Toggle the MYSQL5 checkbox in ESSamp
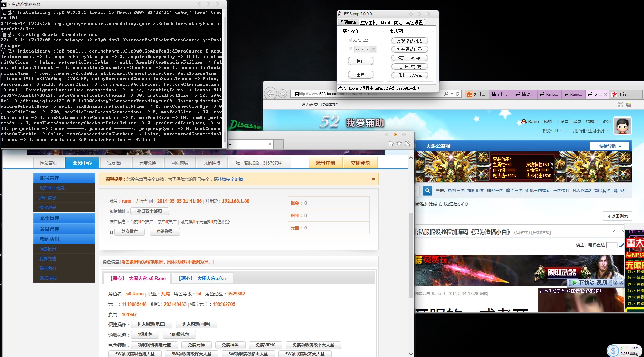Viewport: 644px width, 357px height. [350, 49]
